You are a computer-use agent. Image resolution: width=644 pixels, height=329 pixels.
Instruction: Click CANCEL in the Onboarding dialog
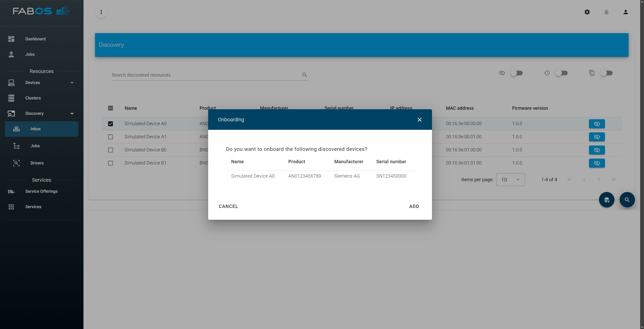tap(228, 206)
